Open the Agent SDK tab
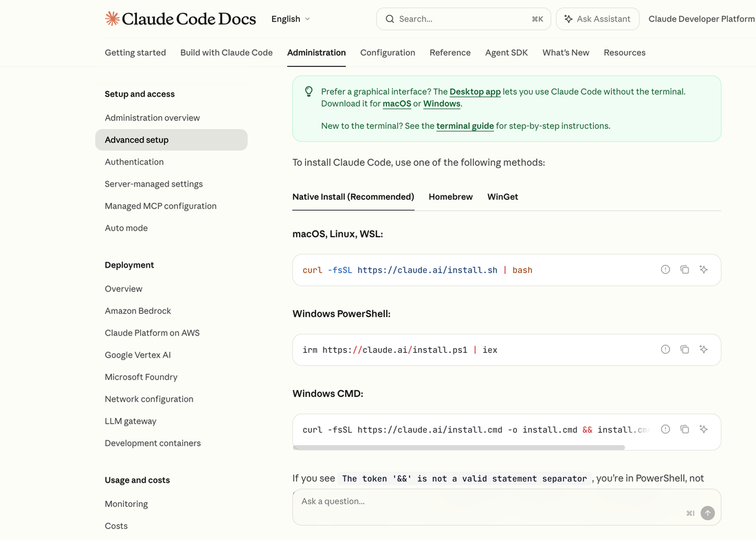Image resolution: width=756 pixels, height=540 pixels. click(507, 52)
